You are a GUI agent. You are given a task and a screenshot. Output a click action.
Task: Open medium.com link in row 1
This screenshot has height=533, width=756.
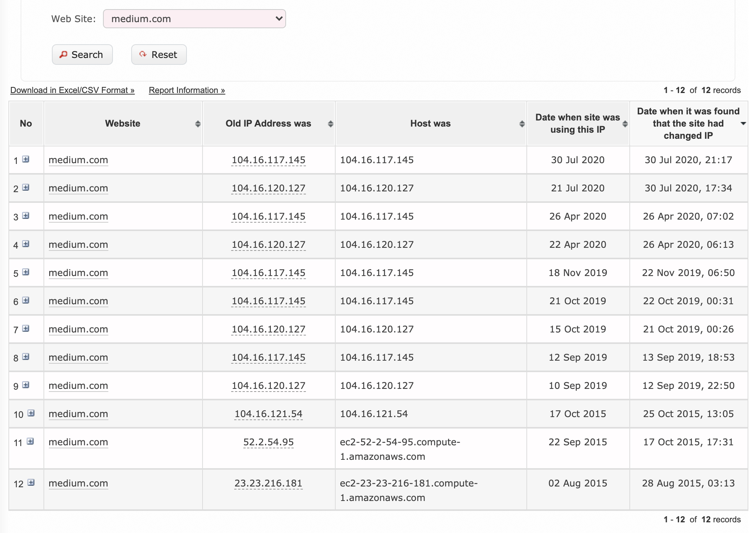tap(78, 160)
